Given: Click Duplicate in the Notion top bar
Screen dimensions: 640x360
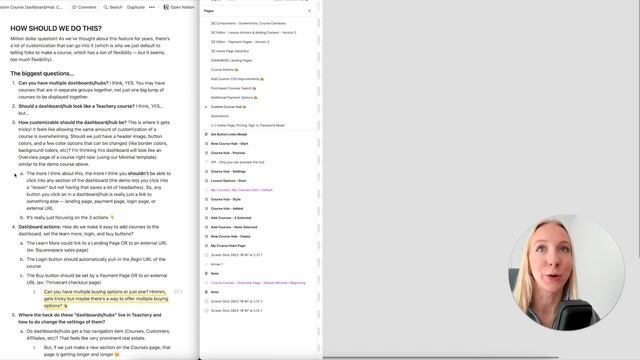Looking at the screenshot, I should point(136,7).
